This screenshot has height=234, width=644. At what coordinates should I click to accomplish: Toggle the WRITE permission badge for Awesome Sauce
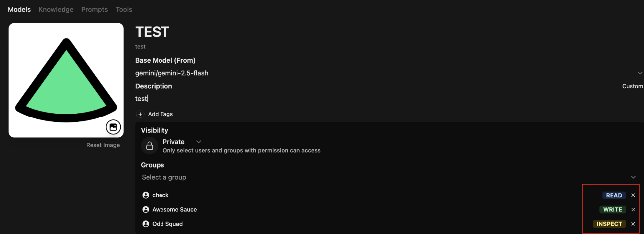coord(612,210)
